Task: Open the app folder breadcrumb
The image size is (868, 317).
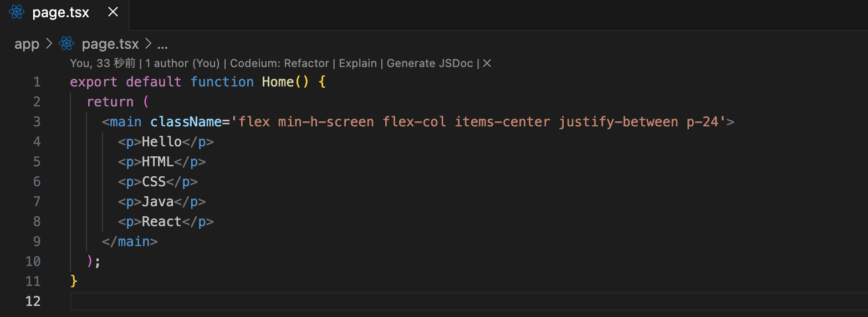Action: click(27, 44)
